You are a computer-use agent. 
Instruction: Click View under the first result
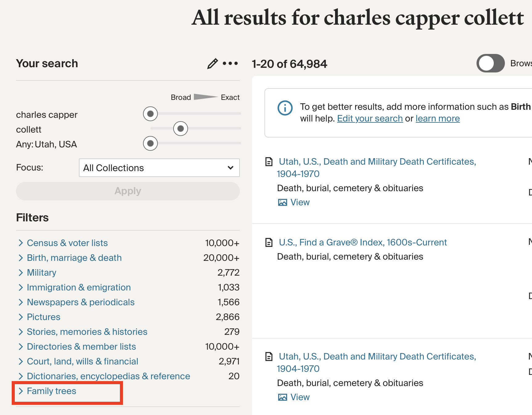[x=300, y=202]
